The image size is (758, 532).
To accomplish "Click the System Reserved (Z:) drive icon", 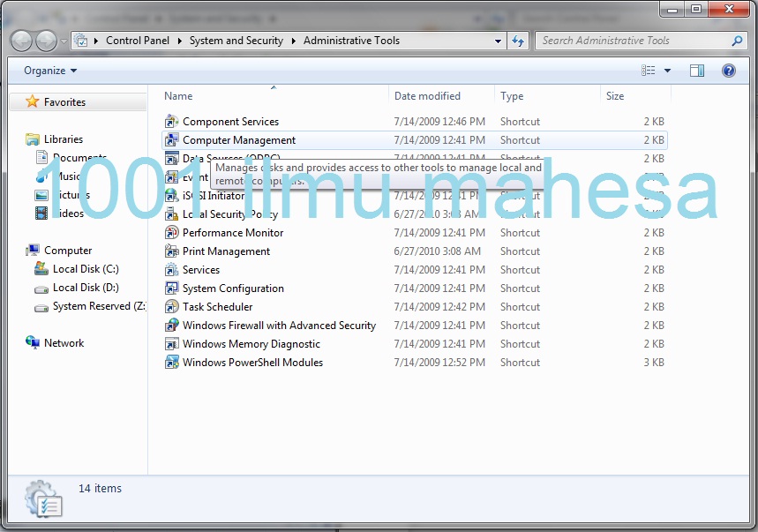I will coord(41,308).
